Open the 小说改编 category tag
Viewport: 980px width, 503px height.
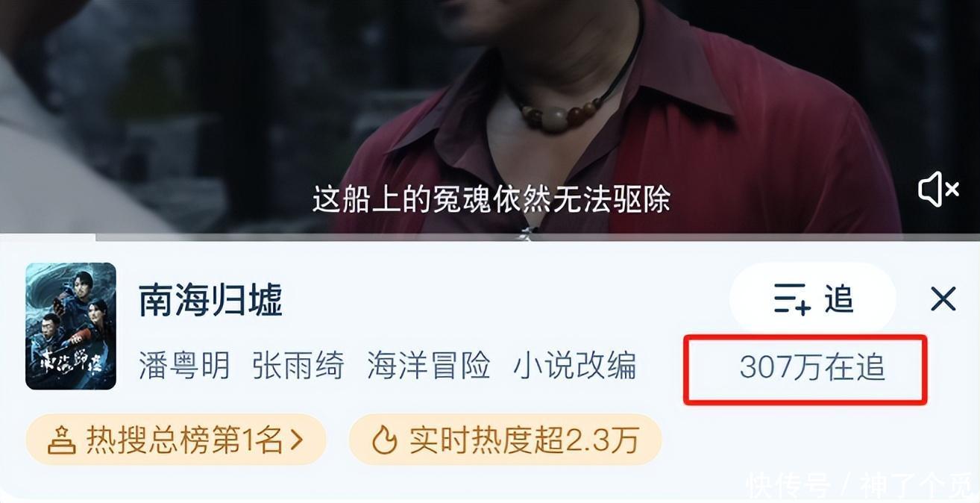point(574,366)
